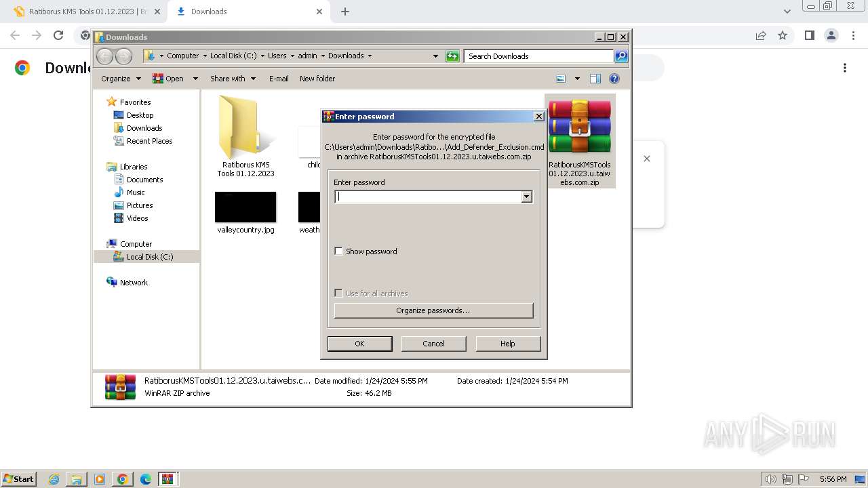
Task: Change view with the views icon
Action: (561, 79)
